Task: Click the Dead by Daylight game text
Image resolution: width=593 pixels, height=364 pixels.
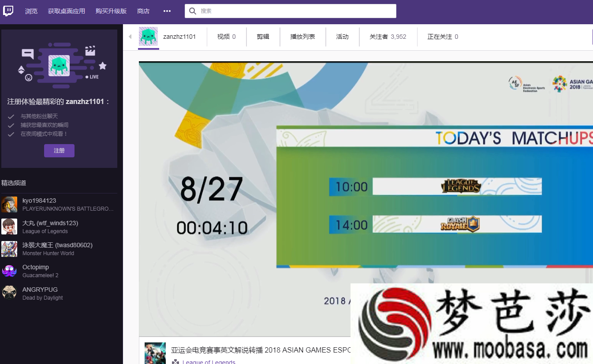Action: point(43,298)
